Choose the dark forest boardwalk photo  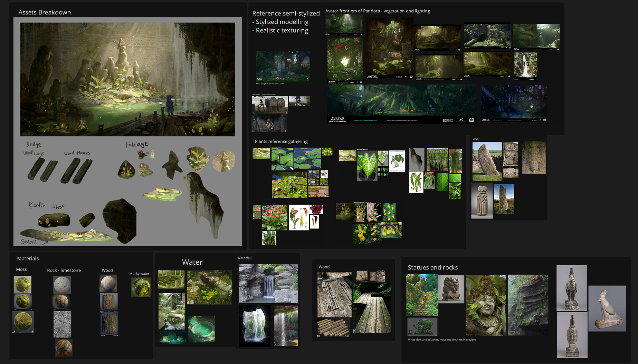(x=372, y=308)
